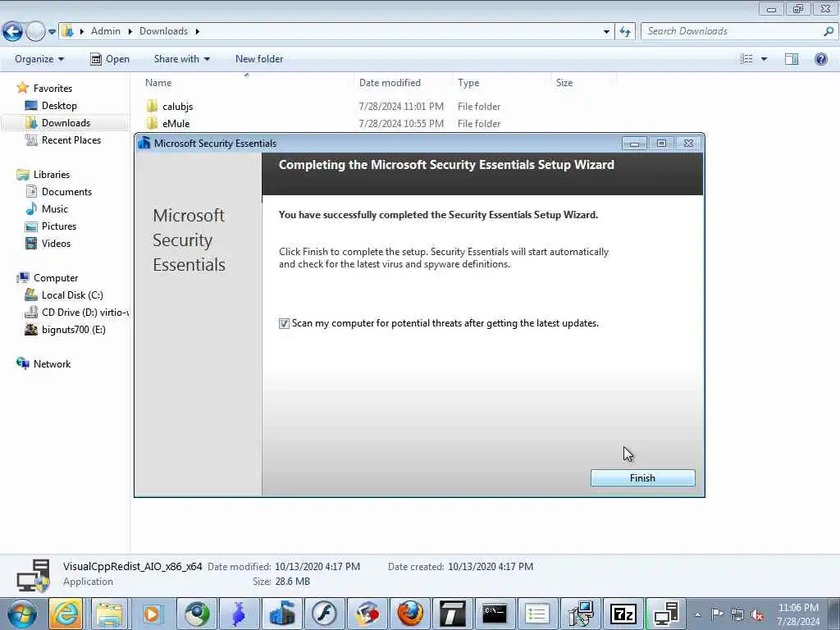This screenshot has height=630, width=840.
Task: Click VisualCppRedist application icon in details pane
Action: click(x=33, y=575)
